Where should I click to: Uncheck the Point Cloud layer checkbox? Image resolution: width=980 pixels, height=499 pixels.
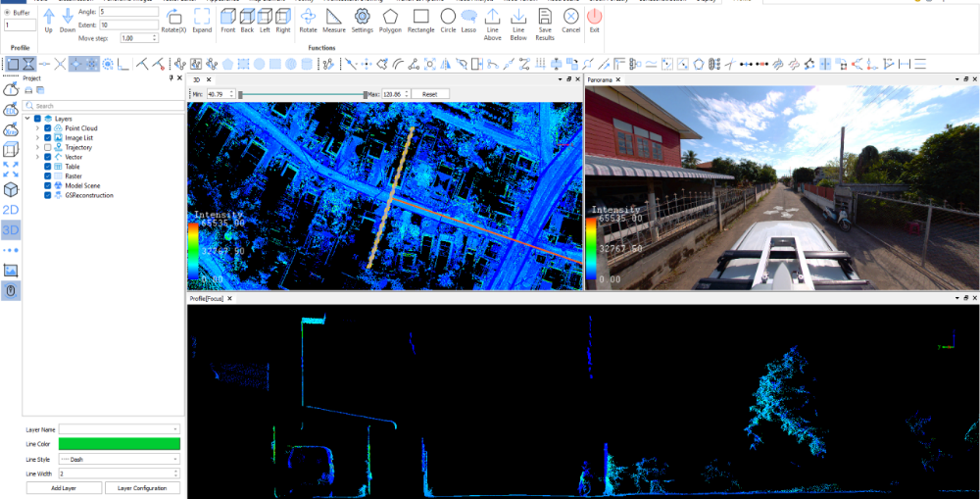pos(48,128)
